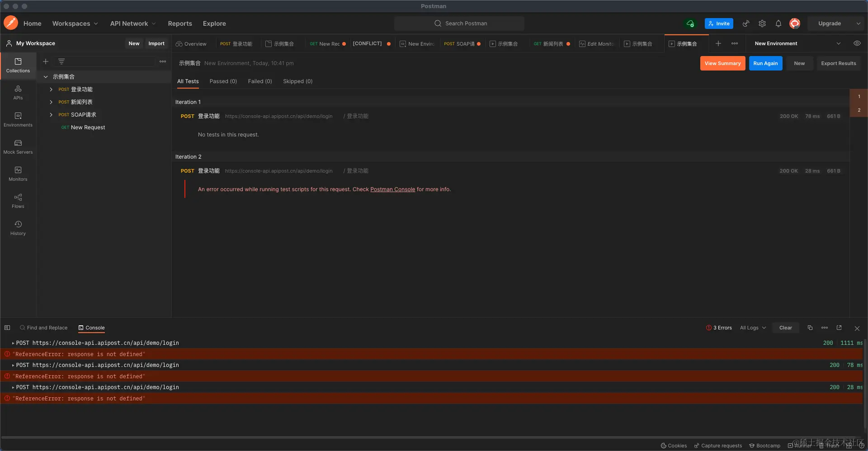
Task: Open the Monitors sidebar panel
Action: (18, 174)
